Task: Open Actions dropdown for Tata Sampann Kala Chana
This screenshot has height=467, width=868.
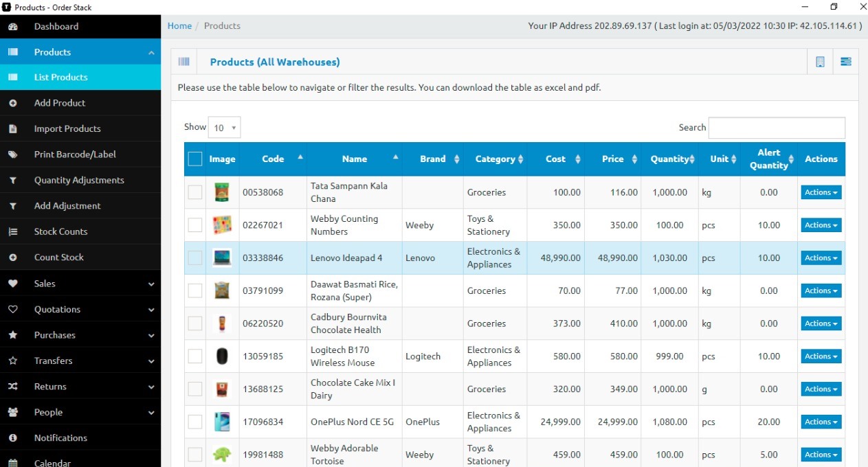Action: (x=821, y=192)
